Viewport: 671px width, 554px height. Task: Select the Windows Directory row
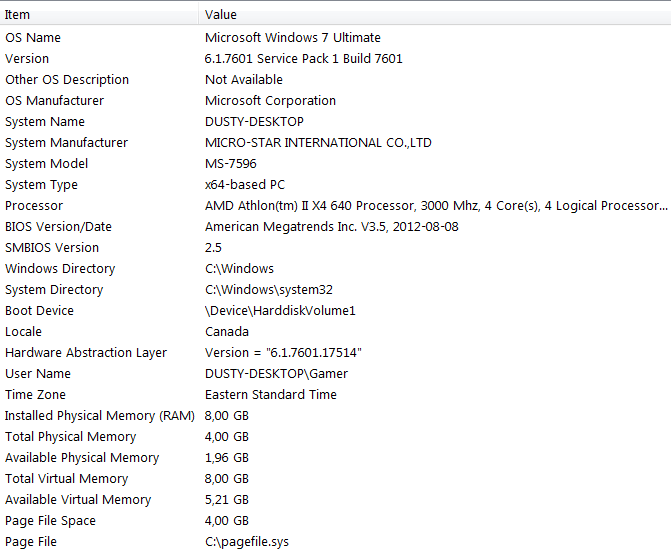pos(336,269)
